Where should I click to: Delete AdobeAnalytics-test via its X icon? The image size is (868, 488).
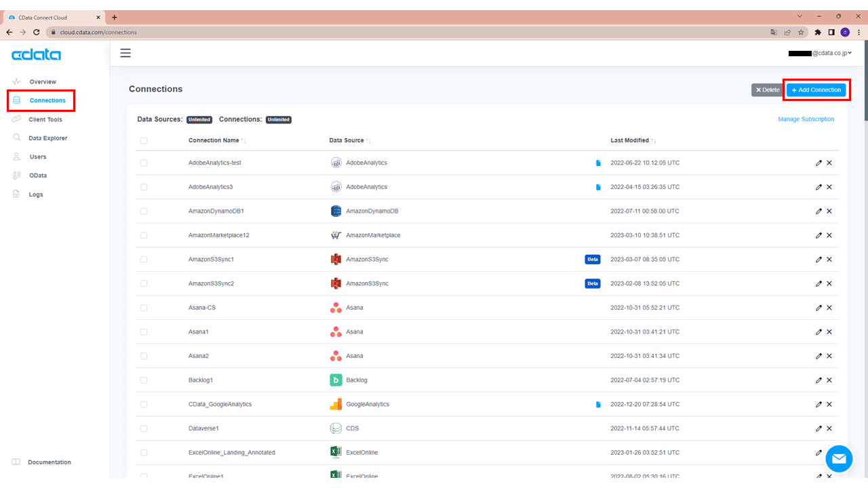pyautogui.click(x=829, y=163)
